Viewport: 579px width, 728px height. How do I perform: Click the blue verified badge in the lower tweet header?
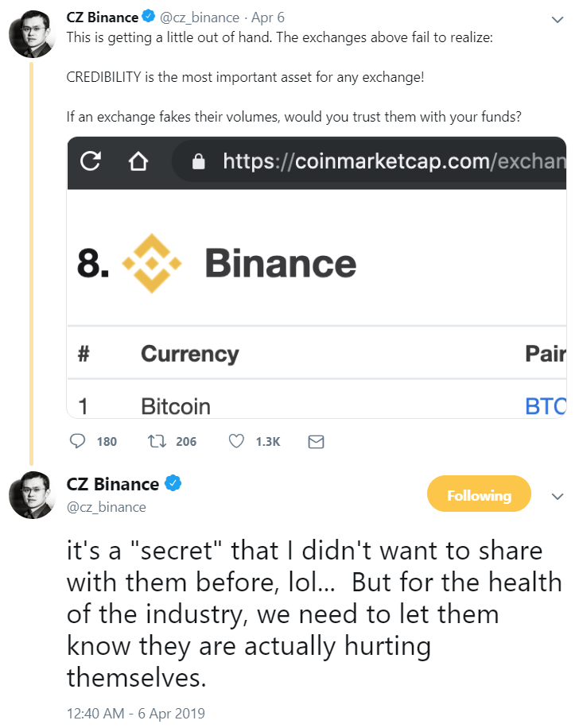(173, 483)
